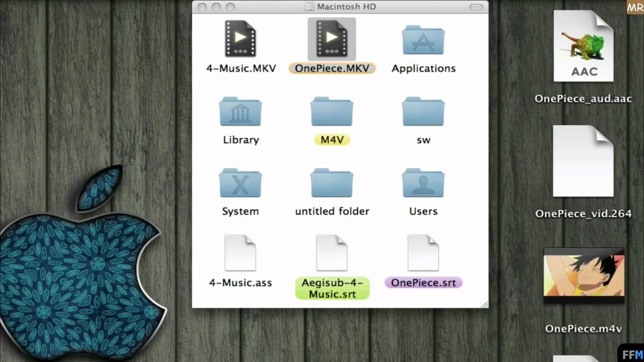Select the OnePiece_vid.264 desktop file icon

tap(584, 161)
